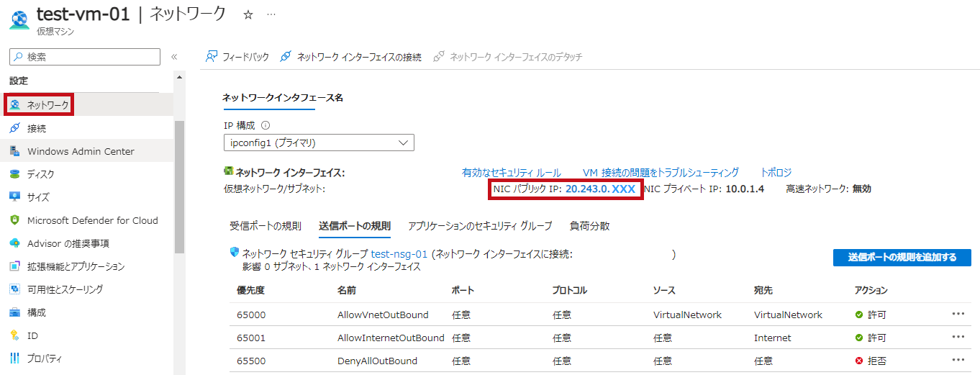
Task: Click the Microsoft Defender for Cloud shield icon
Action: click(15, 220)
